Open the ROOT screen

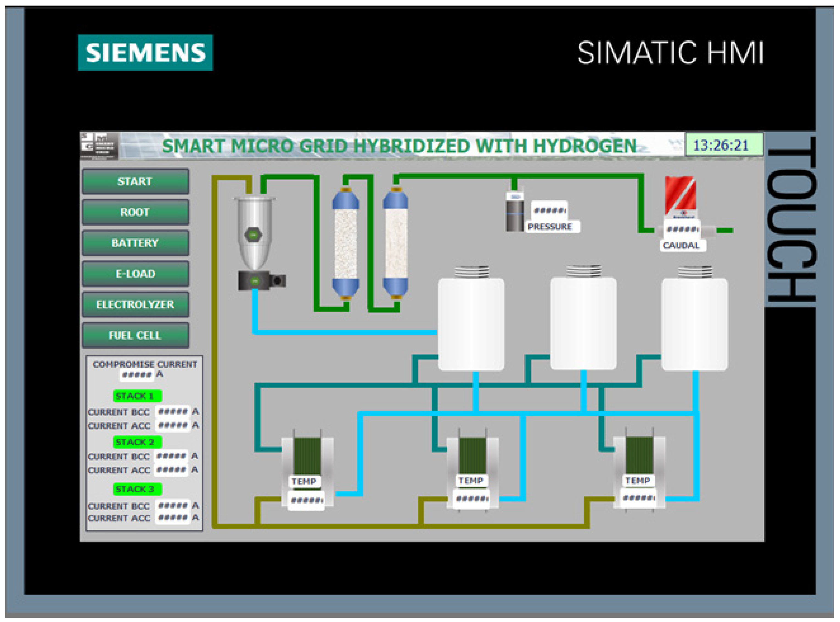135,212
